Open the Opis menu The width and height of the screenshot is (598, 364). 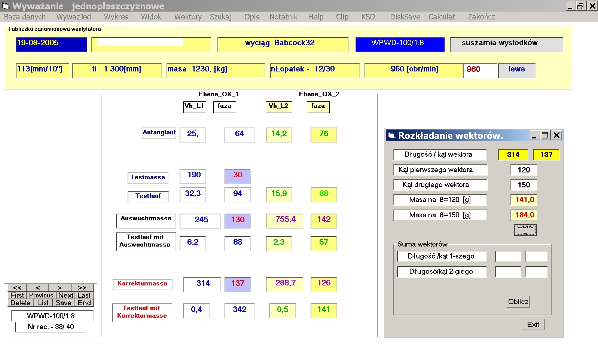tap(251, 17)
